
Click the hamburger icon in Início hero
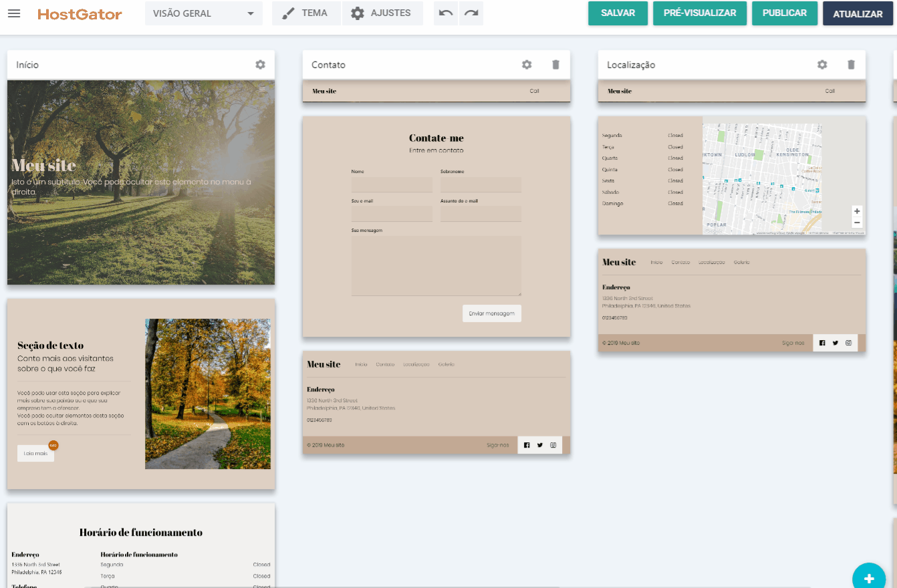262,89
